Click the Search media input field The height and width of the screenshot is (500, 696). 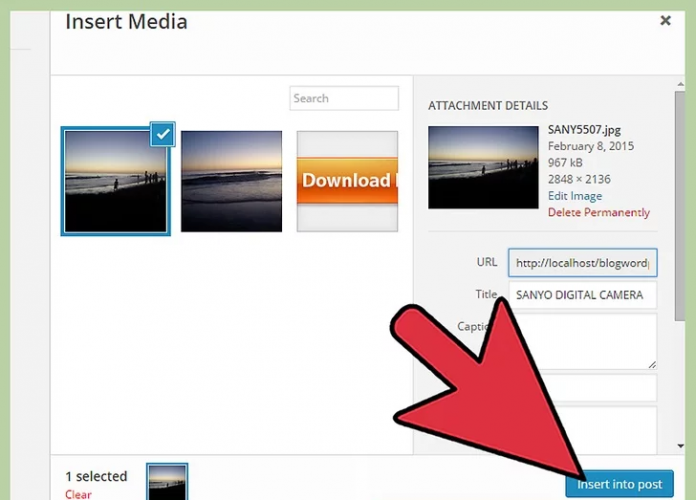click(344, 98)
